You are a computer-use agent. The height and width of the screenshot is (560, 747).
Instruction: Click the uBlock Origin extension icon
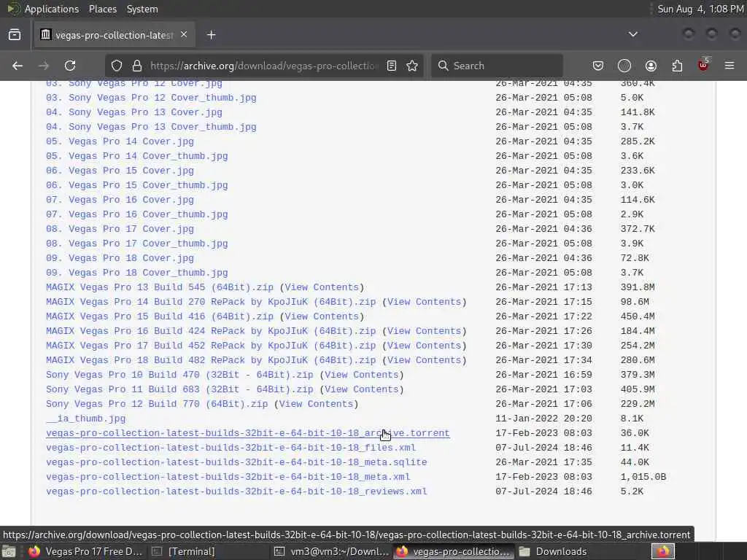(x=704, y=65)
